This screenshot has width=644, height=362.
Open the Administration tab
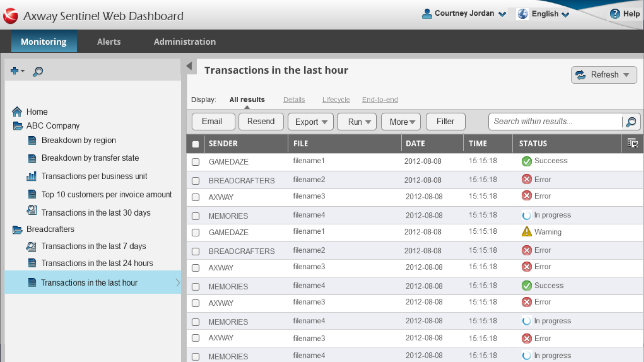pyautogui.click(x=185, y=41)
